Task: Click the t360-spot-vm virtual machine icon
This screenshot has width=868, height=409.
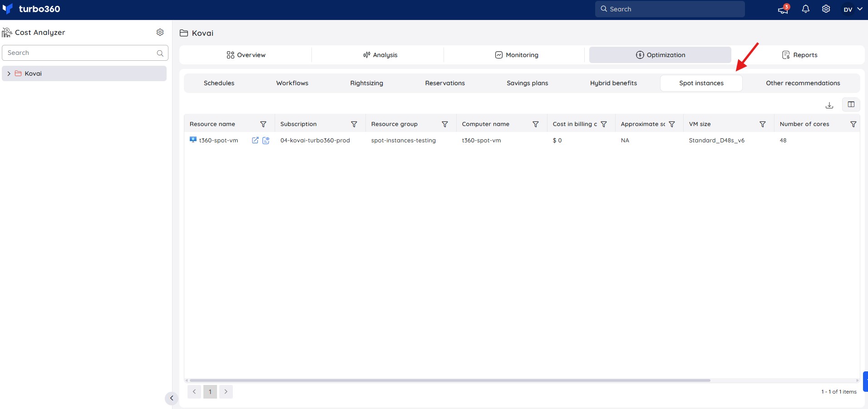Action: (193, 140)
